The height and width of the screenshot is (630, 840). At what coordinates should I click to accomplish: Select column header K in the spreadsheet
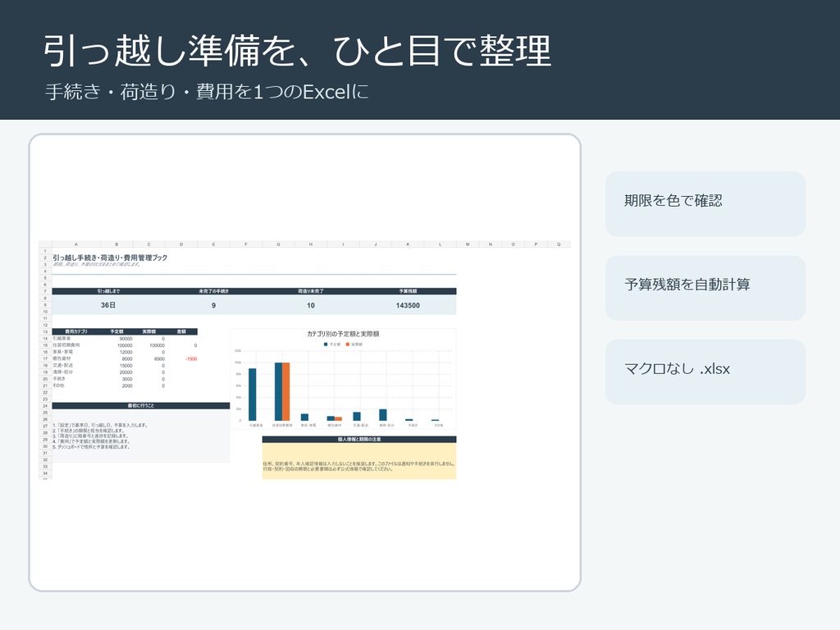(408, 244)
